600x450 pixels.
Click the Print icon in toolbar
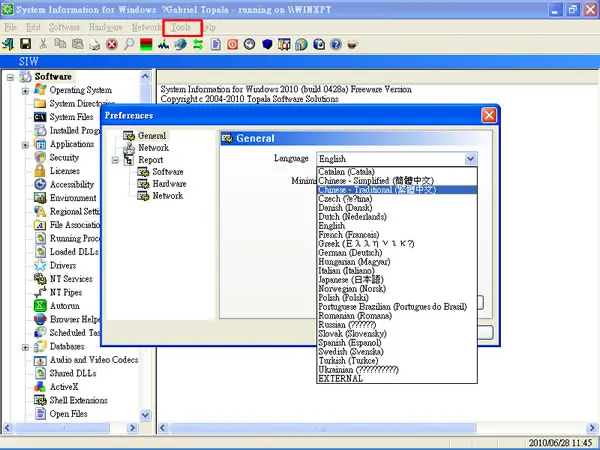tap(95, 45)
